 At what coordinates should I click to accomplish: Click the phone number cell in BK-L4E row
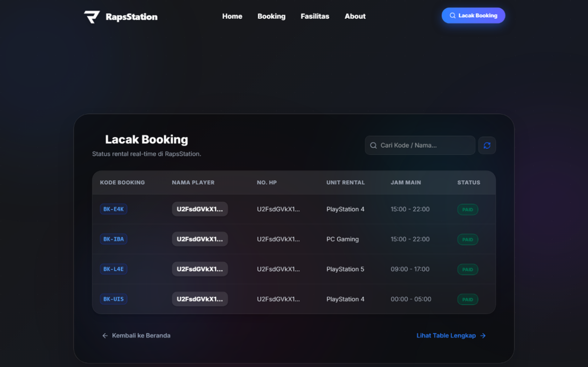(278, 269)
